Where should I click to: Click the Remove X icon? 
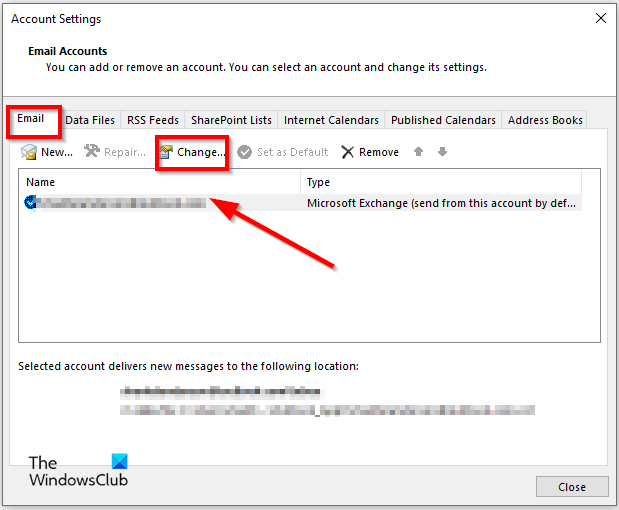[x=347, y=152]
